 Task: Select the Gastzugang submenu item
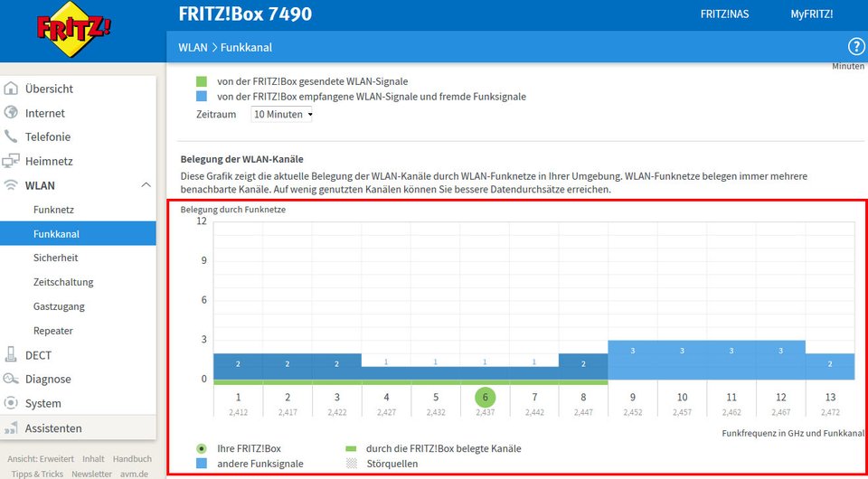(x=59, y=306)
